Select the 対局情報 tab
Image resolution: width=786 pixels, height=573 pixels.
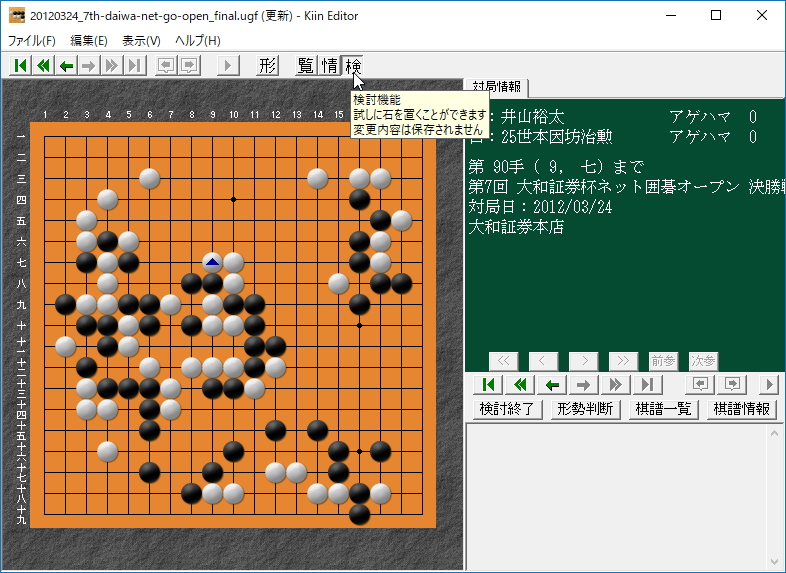pyautogui.click(x=496, y=87)
